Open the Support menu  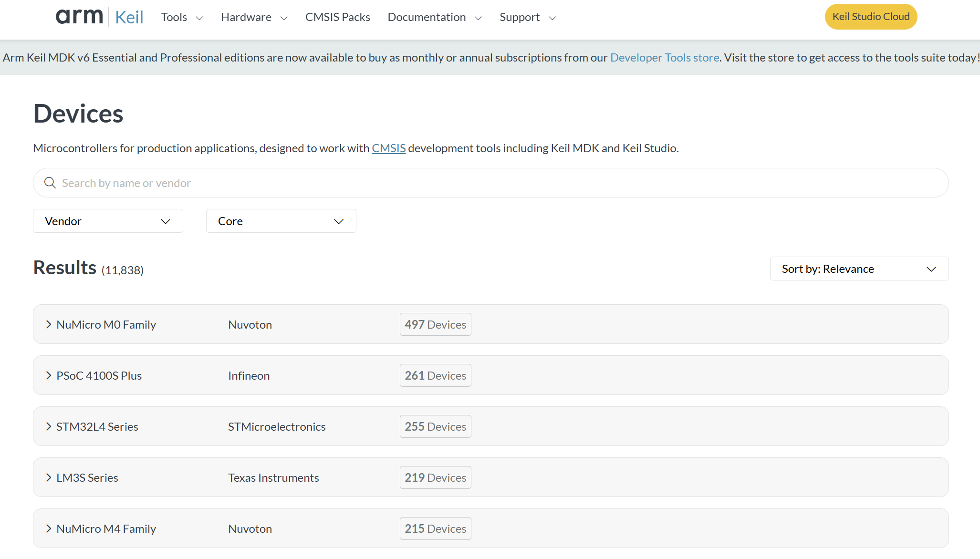click(527, 17)
